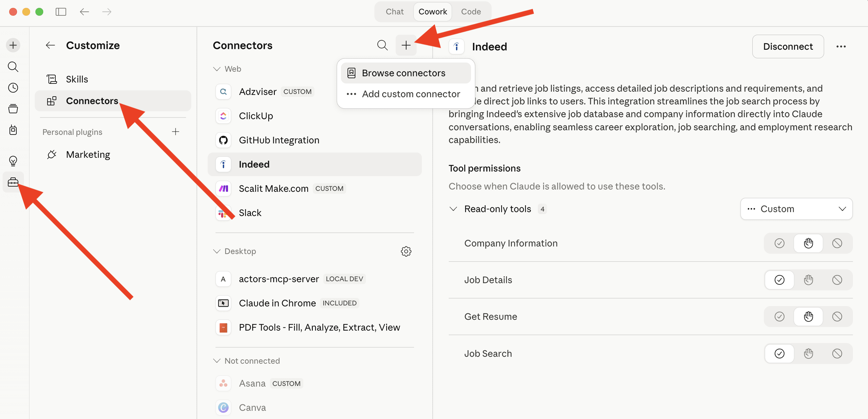Toggle the sidebar panel icon in title bar
Image resolution: width=868 pixels, height=419 pixels.
tap(61, 12)
